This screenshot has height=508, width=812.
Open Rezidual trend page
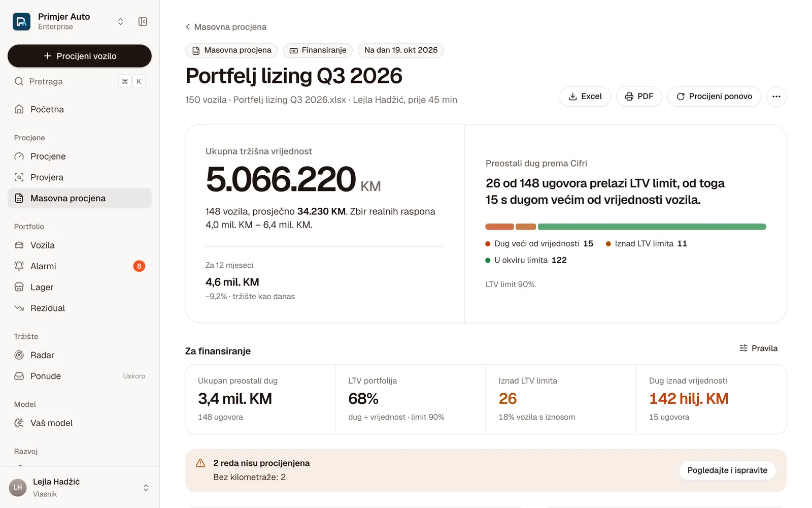(x=80, y=308)
